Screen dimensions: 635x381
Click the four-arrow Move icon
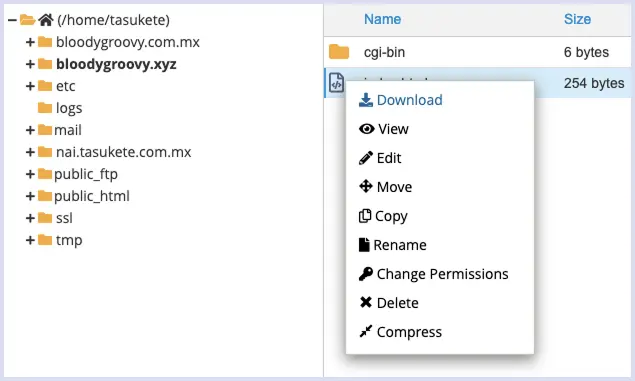366,186
